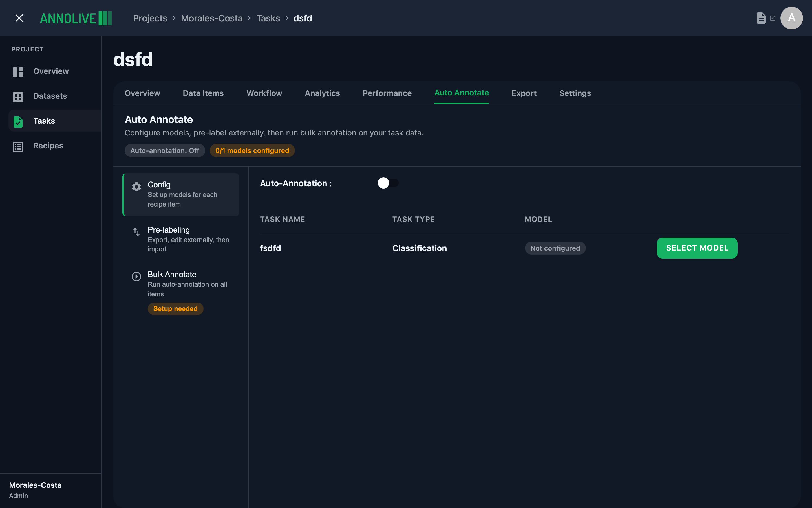Image resolution: width=812 pixels, height=508 pixels.
Task: Open the Overview tab of the task
Action: pyautogui.click(x=142, y=93)
